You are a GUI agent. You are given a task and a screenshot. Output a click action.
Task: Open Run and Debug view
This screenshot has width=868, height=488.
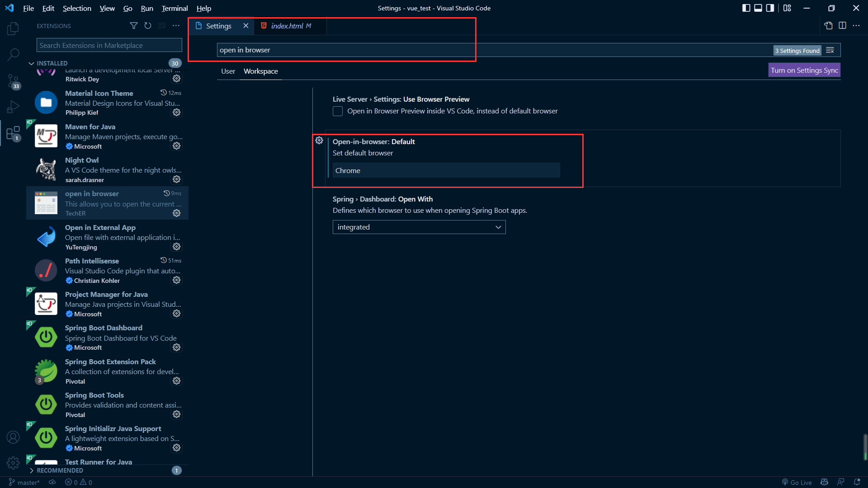pyautogui.click(x=13, y=107)
